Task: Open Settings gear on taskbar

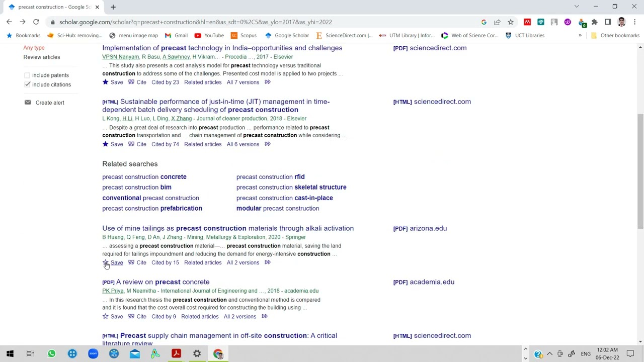Action: (x=197, y=354)
